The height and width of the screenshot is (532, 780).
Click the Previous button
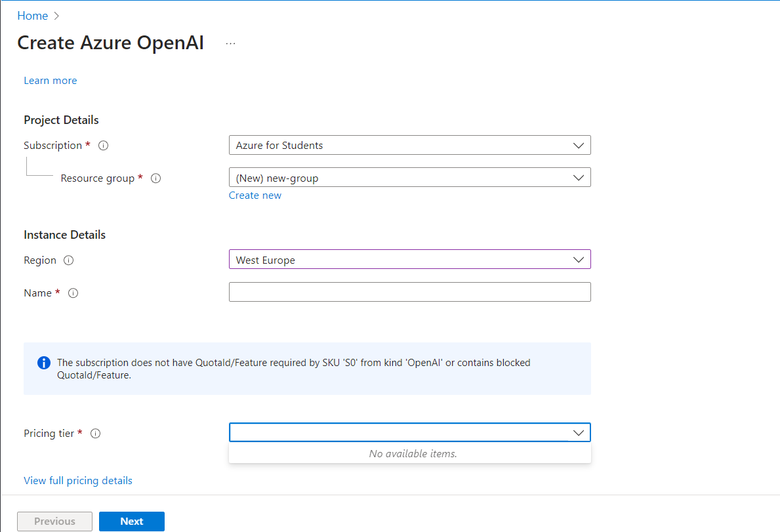coord(54,521)
